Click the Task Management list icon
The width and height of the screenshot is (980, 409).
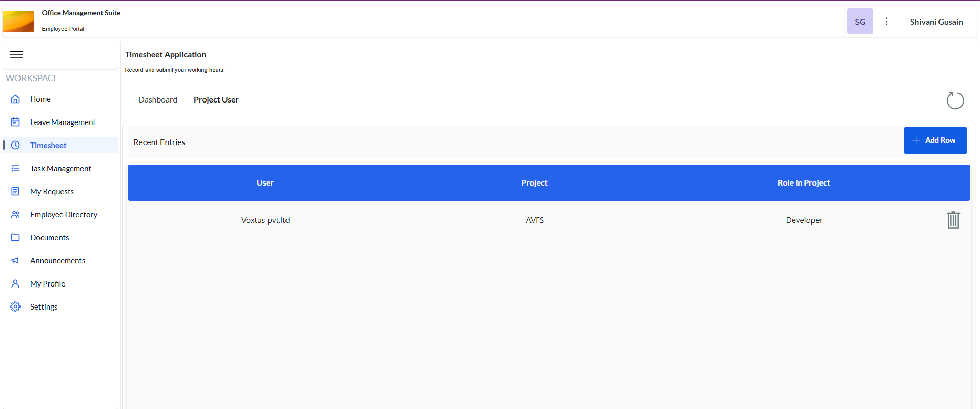pos(15,168)
